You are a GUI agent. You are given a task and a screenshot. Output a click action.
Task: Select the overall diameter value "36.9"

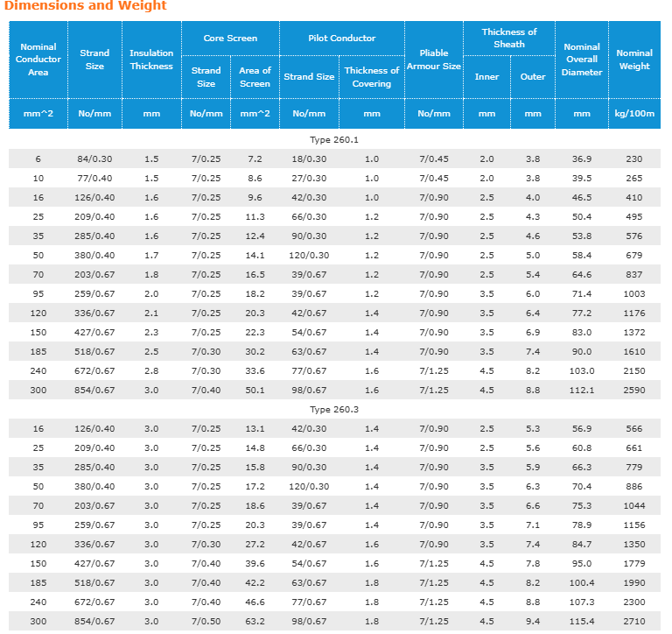pos(582,159)
